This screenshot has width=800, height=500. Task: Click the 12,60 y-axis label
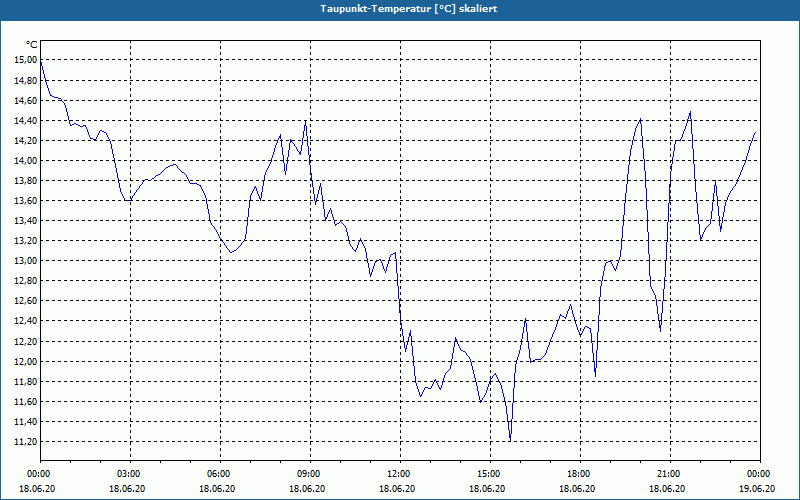(27, 301)
